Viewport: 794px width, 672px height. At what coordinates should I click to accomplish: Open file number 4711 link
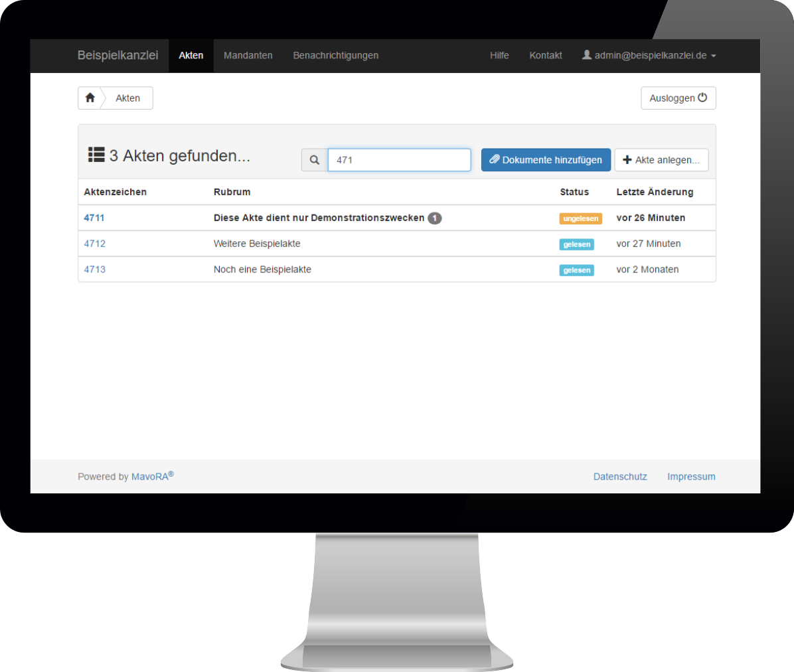click(x=94, y=218)
